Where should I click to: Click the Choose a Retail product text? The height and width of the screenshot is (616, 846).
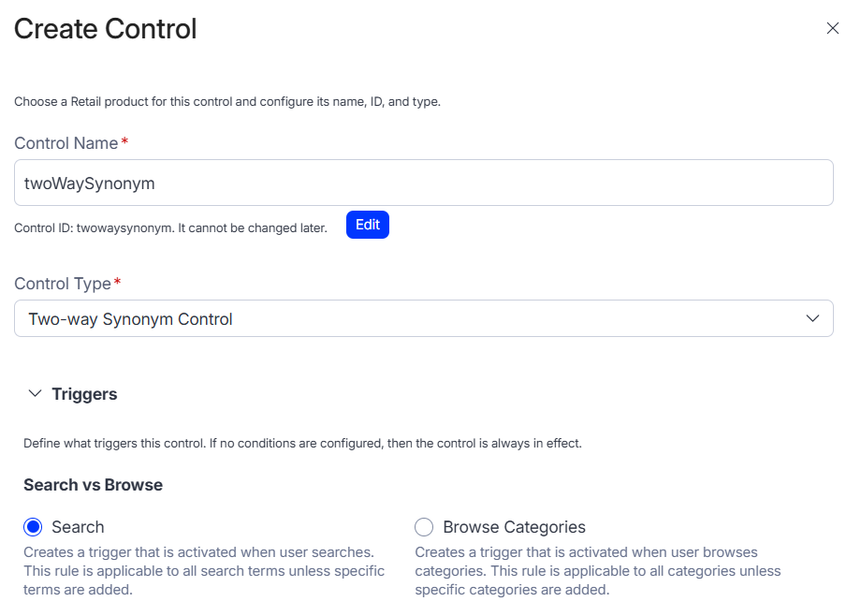click(227, 101)
